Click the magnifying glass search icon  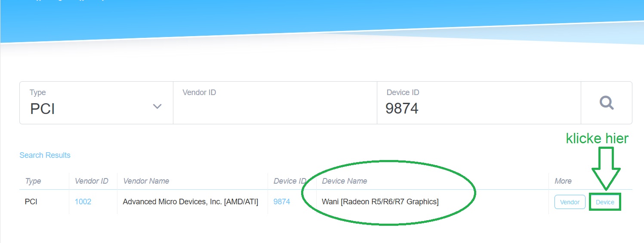[x=606, y=103]
